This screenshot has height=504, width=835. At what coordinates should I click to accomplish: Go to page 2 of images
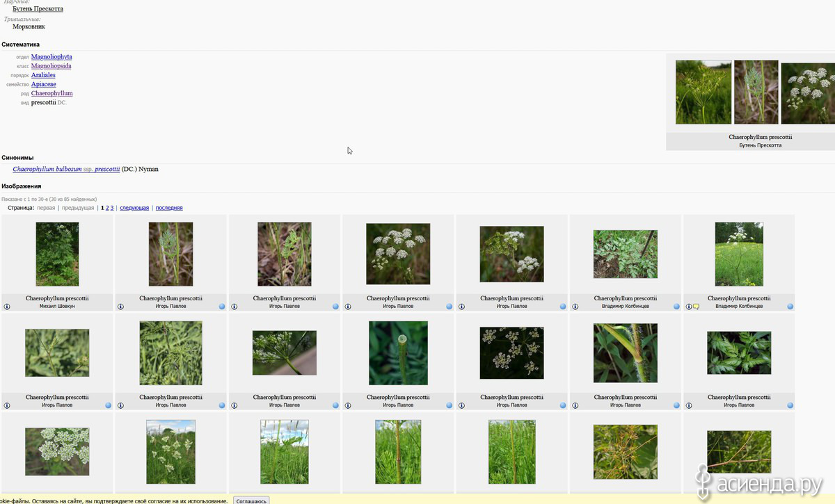click(x=107, y=208)
